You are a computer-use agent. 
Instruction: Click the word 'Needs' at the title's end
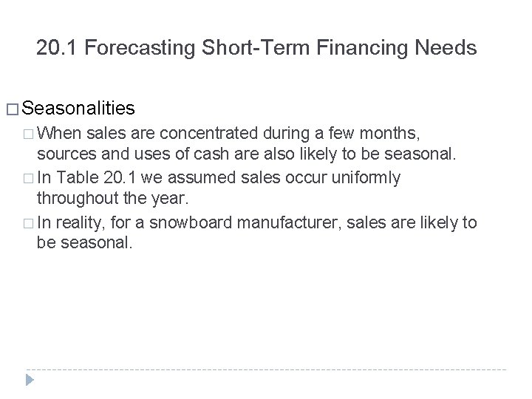coord(451,50)
